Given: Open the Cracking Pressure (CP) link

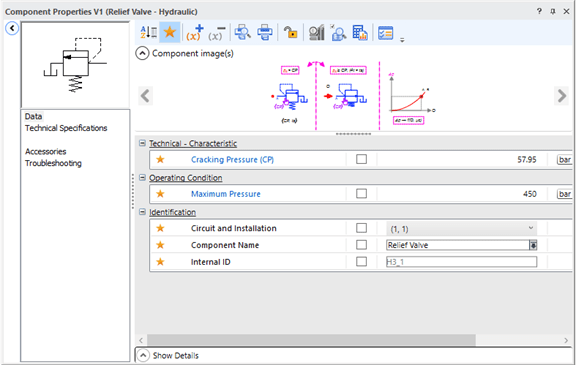Looking at the screenshot, I should [x=232, y=159].
